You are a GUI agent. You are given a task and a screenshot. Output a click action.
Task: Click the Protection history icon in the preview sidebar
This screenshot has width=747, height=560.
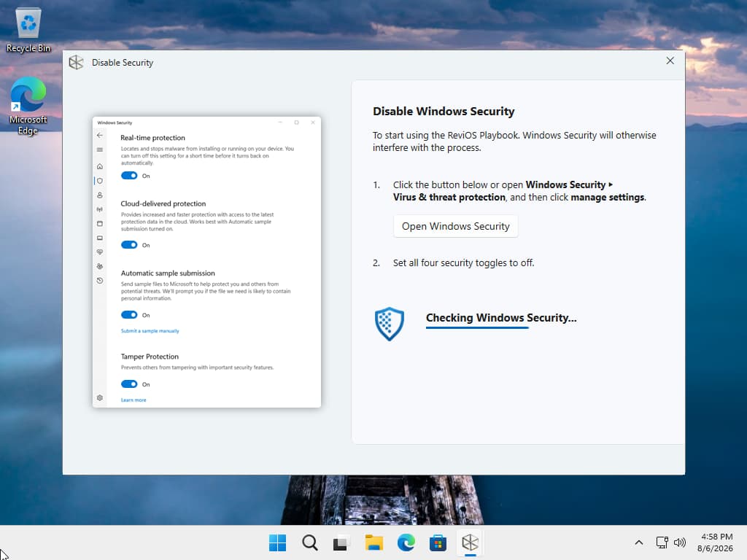[99, 281]
